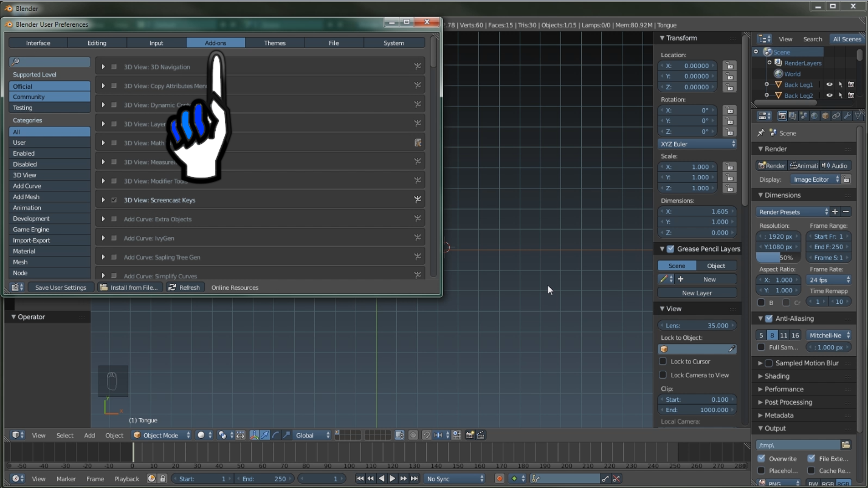The width and height of the screenshot is (868, 488).
Task: Adjust resolution percentage 50% slider
Action: point(779,258)
